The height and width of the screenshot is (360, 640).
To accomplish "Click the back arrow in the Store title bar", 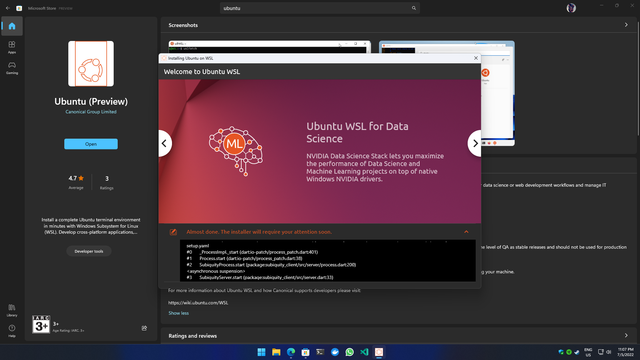I will tap(8, 8).
